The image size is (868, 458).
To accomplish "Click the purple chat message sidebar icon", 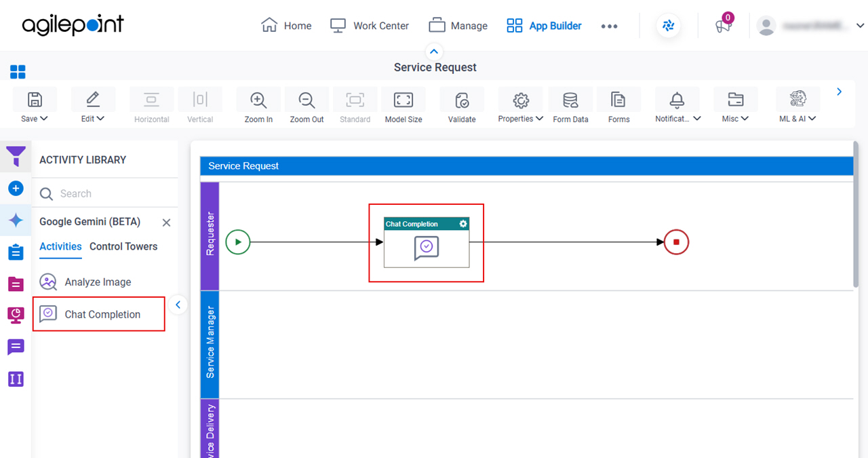I will [16, 347].
